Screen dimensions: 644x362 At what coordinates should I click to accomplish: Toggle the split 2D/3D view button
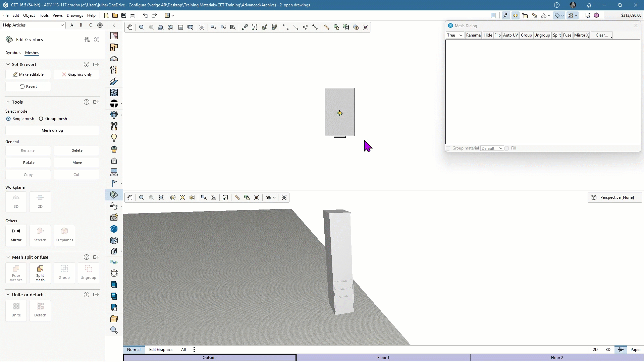[621, 350]
